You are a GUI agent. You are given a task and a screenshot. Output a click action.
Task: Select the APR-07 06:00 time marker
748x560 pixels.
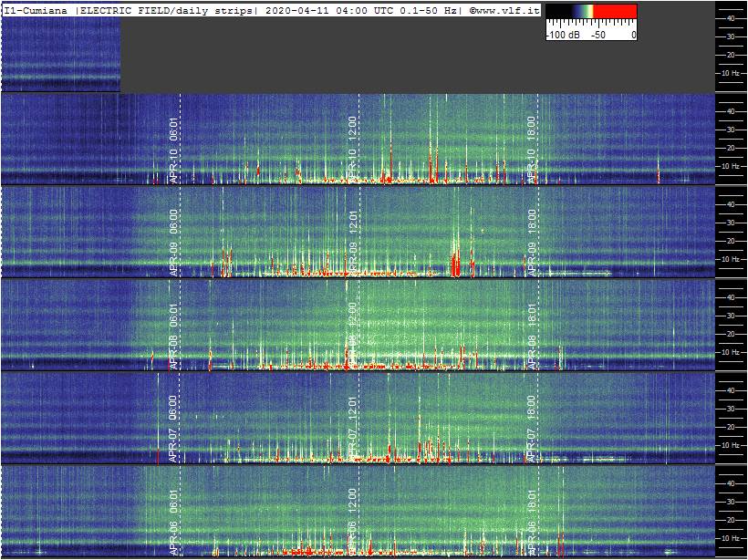[x=173, y=429]
